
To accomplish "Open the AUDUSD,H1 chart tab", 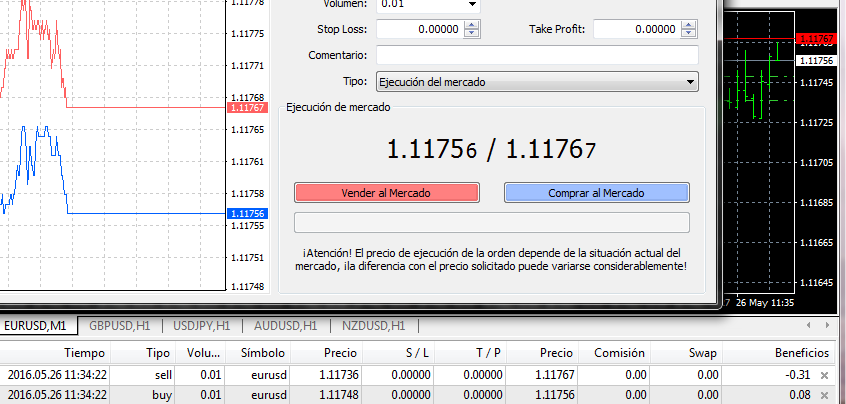I will click(x=286, y=326).
